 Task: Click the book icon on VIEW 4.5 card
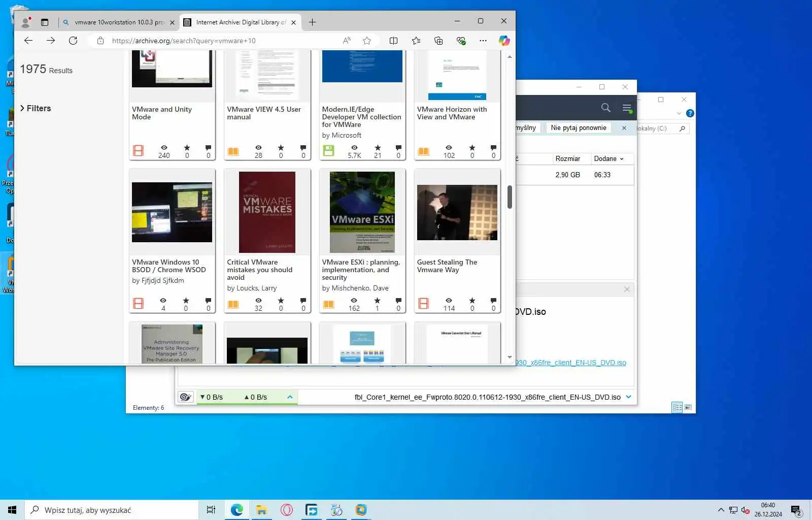tap(233, 151)
